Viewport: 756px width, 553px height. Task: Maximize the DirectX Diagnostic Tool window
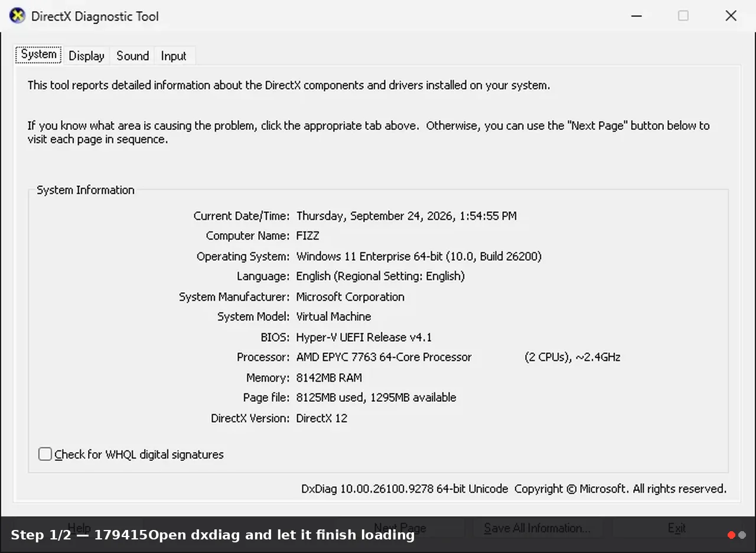[x=683, y=16]
